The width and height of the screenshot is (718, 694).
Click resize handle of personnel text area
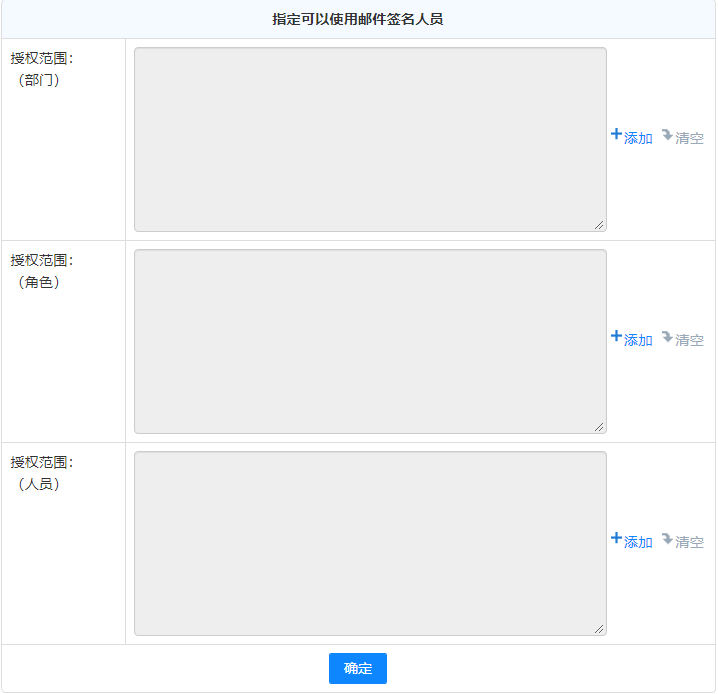600,629
